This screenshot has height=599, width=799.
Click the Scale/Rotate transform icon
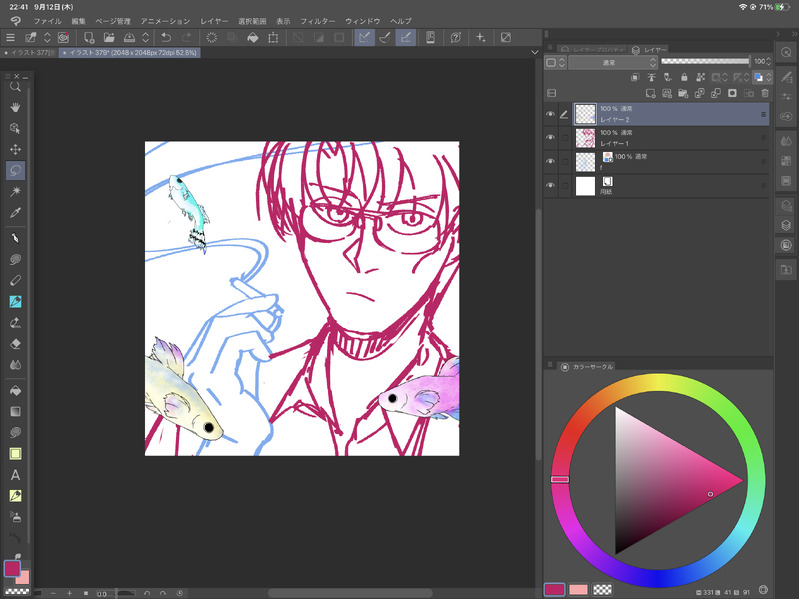[x=274, y=37]
